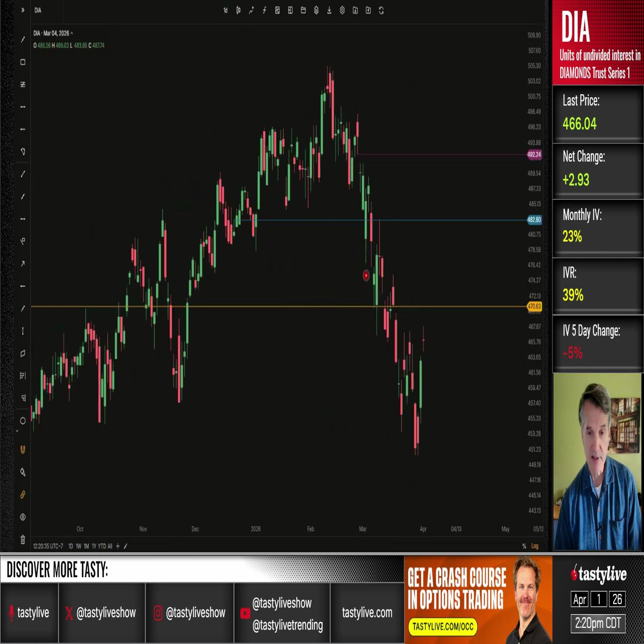Select the 1M range tab

[x=86, y=546]
